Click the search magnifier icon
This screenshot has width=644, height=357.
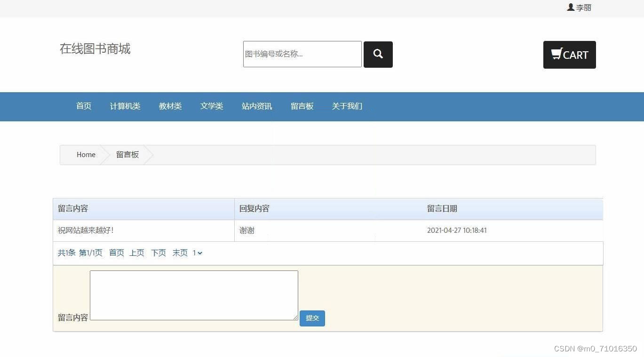(x=378, y=54)
